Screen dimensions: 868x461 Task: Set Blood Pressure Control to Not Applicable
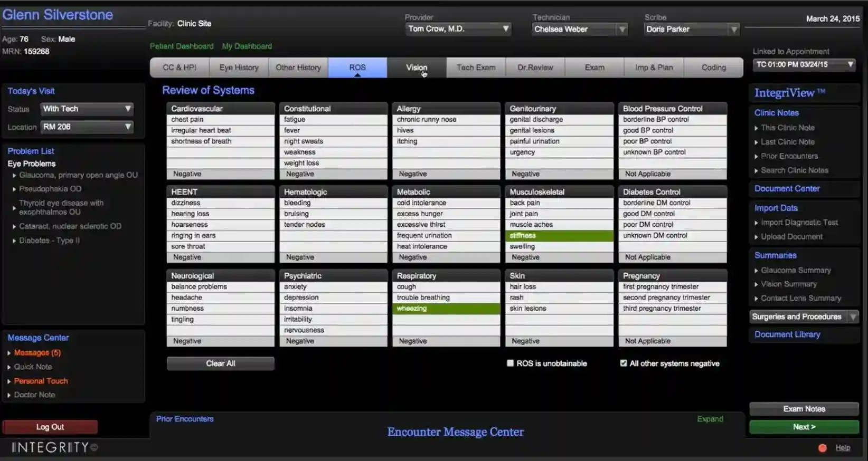pos(673,174)
